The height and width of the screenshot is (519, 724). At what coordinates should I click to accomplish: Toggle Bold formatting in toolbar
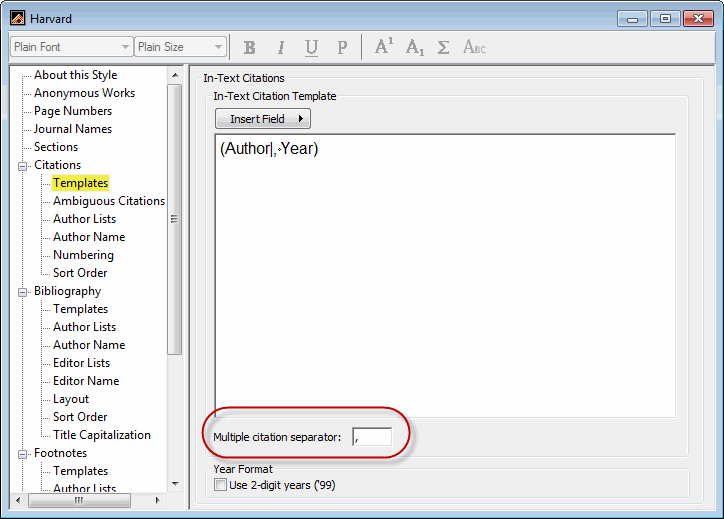[x=250, y=48]
